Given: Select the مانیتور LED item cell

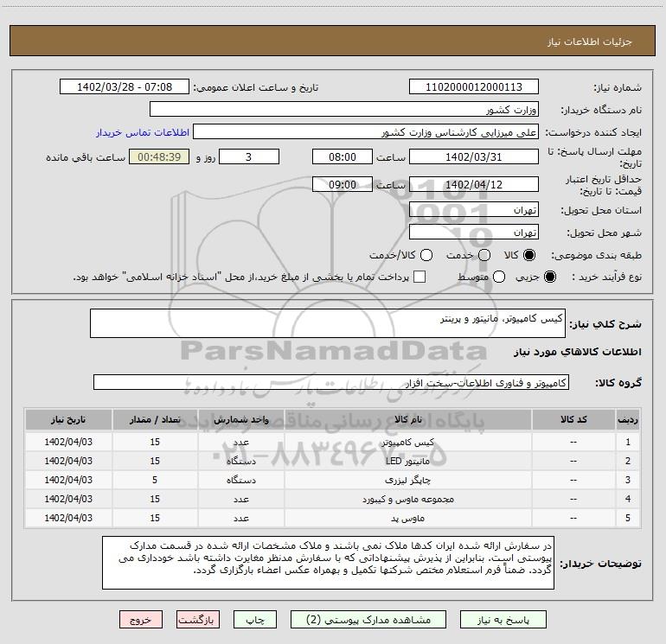Looking at the screenshot, I should [407, 461].
